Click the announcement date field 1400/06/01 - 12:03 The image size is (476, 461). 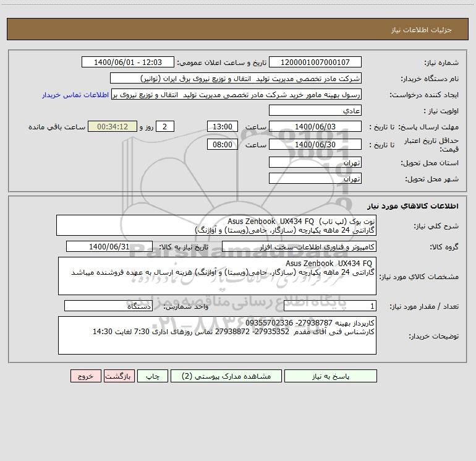(x=128, y=62)
